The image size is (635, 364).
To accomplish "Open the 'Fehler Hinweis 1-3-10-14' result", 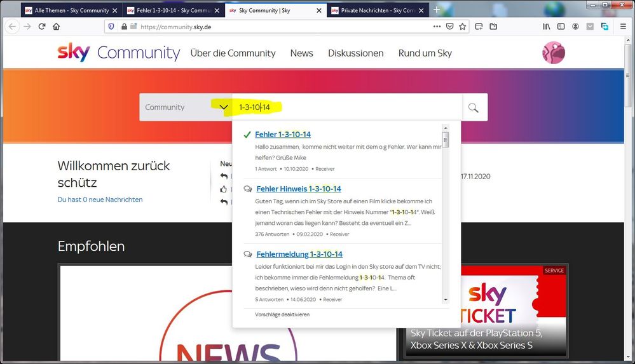I will click(299, 189).
